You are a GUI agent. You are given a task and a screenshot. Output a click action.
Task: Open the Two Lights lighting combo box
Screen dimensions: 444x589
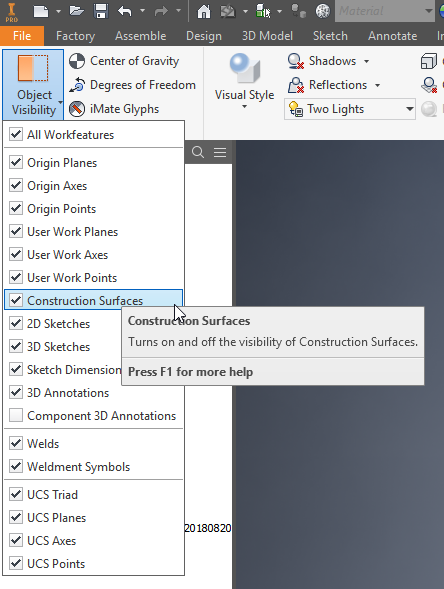pyautogui.click(x=350, y=109)
